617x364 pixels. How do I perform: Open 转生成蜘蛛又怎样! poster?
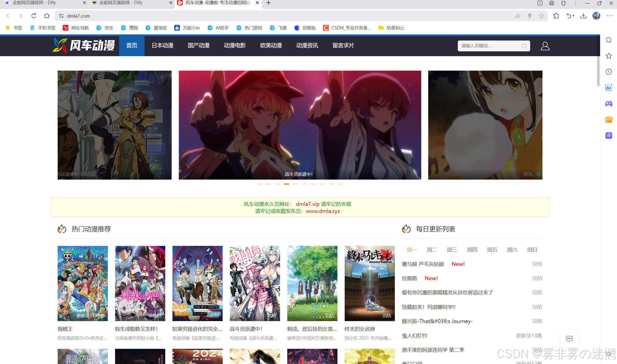pyautogui.click(x=140, y=283)
